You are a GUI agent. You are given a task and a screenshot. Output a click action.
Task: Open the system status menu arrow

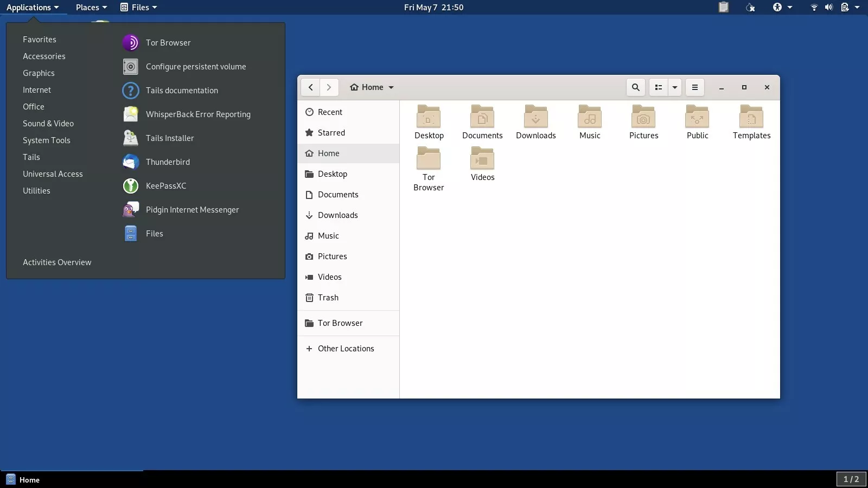pos(857,7)
